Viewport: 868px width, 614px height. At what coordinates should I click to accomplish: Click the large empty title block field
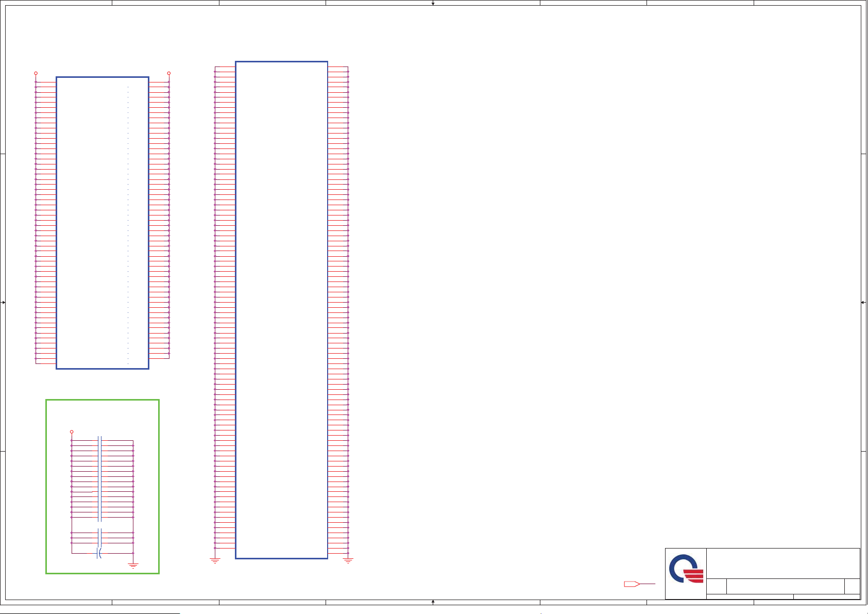pyautogui.click(x=782, y=563)
